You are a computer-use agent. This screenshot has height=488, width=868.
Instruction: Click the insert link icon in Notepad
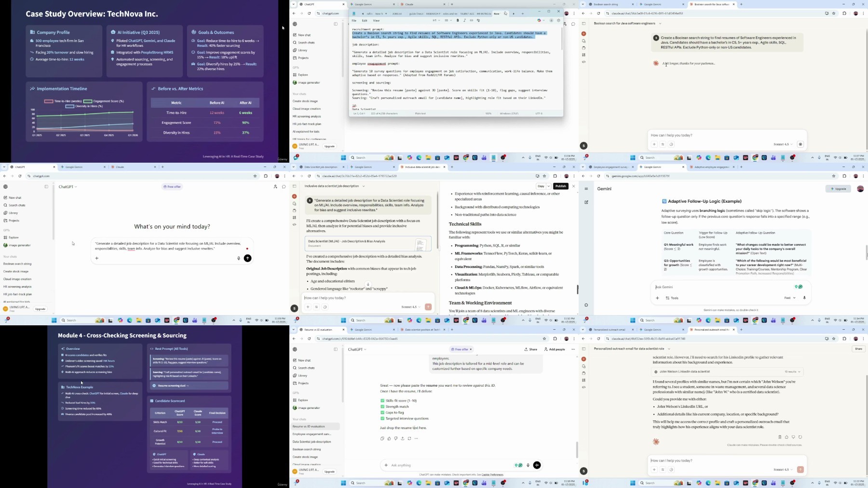click(x=471, y=21)
